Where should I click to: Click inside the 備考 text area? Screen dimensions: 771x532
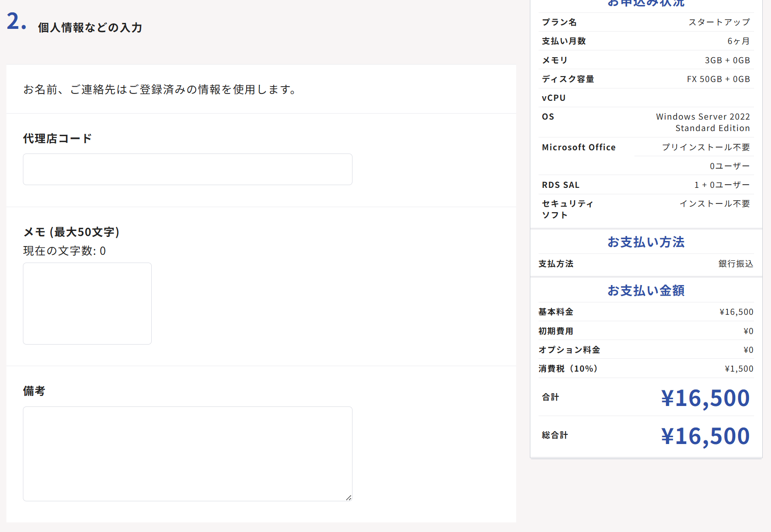[187, 454]
